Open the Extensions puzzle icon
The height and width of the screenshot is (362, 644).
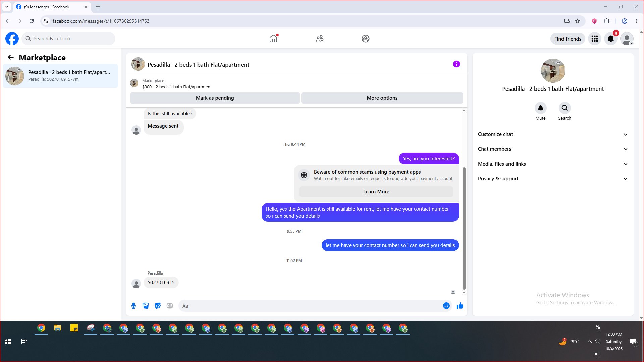pos(607,21)
